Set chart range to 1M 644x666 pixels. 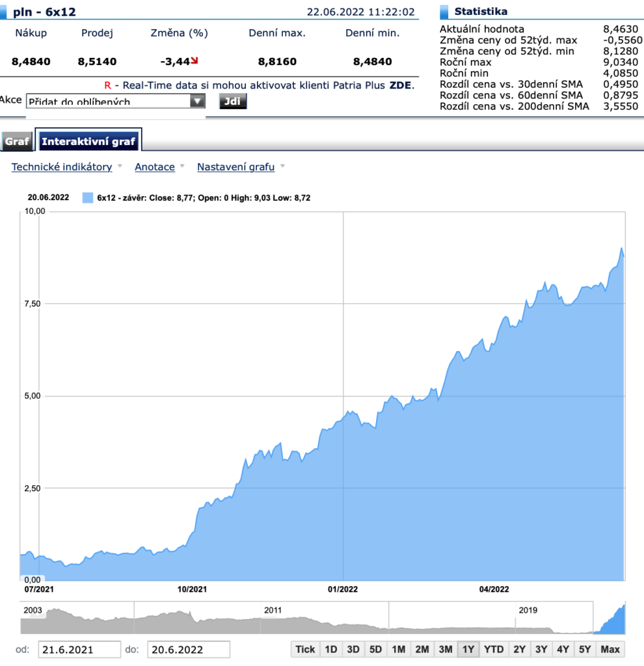(399, 650)
